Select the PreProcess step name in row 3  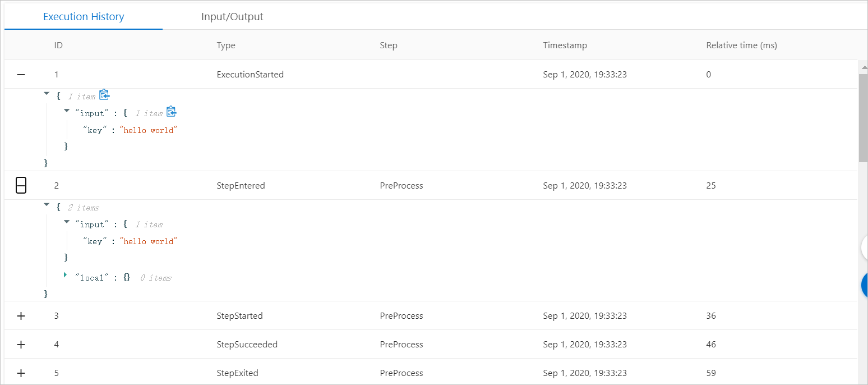point(401,315)
